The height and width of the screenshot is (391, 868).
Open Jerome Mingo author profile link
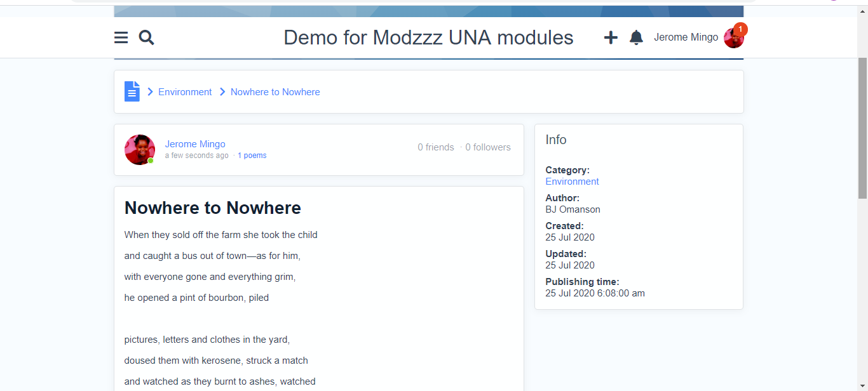(195, 144)
